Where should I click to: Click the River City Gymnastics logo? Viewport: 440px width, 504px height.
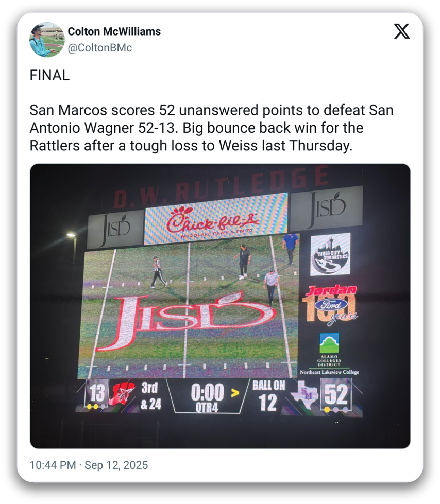click(x=330, y=254)
